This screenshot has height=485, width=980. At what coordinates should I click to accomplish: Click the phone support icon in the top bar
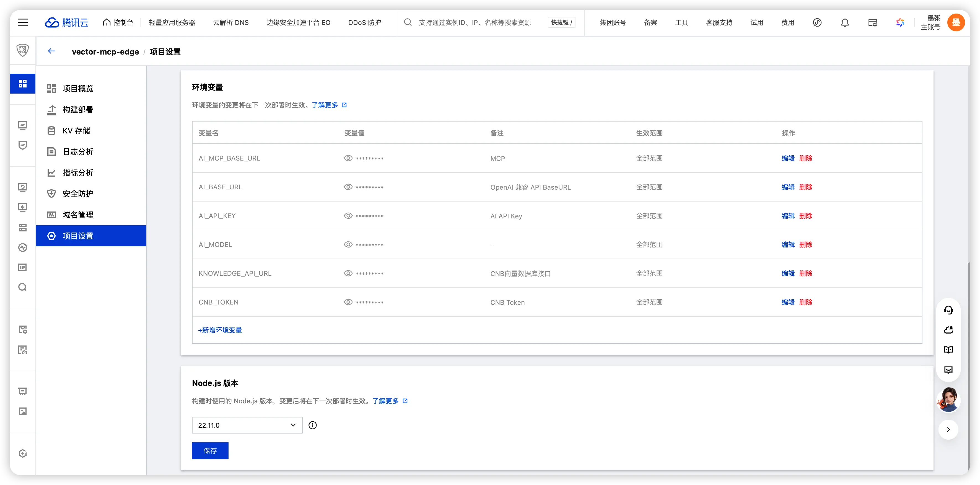pos(817,22)
